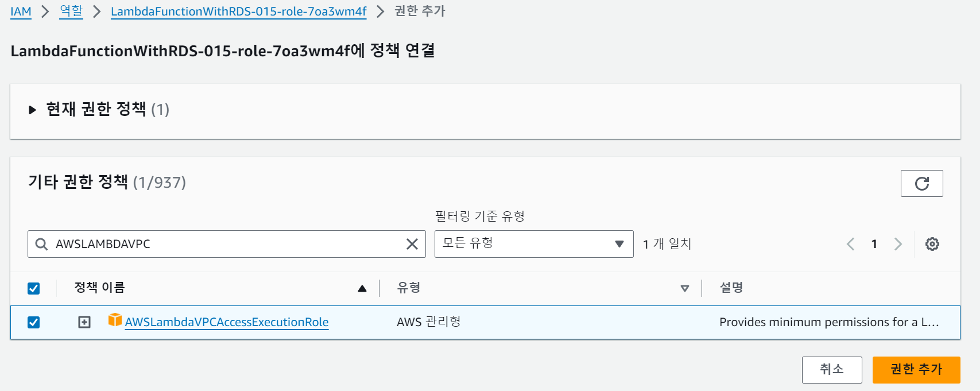The height and width of the screenshot is (391, 980).
Task: Click the search magnifier icon
Action: click(41, 244)
